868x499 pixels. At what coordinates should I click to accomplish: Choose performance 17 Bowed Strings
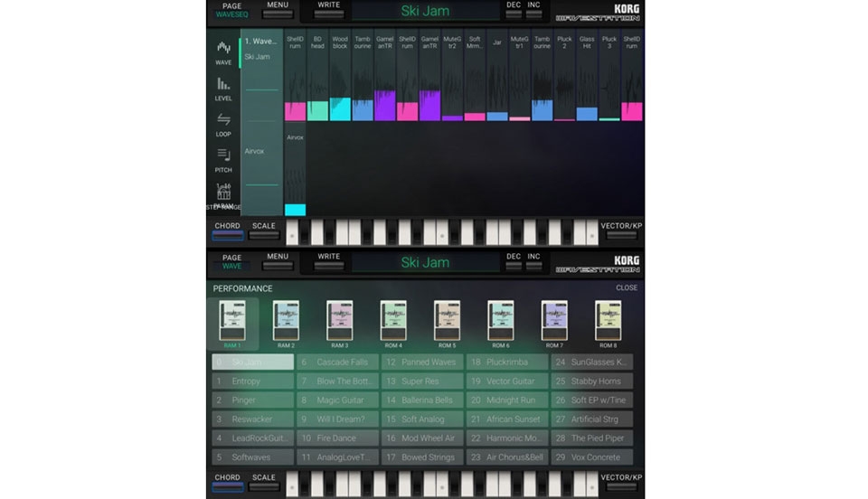tap(422, 457)
